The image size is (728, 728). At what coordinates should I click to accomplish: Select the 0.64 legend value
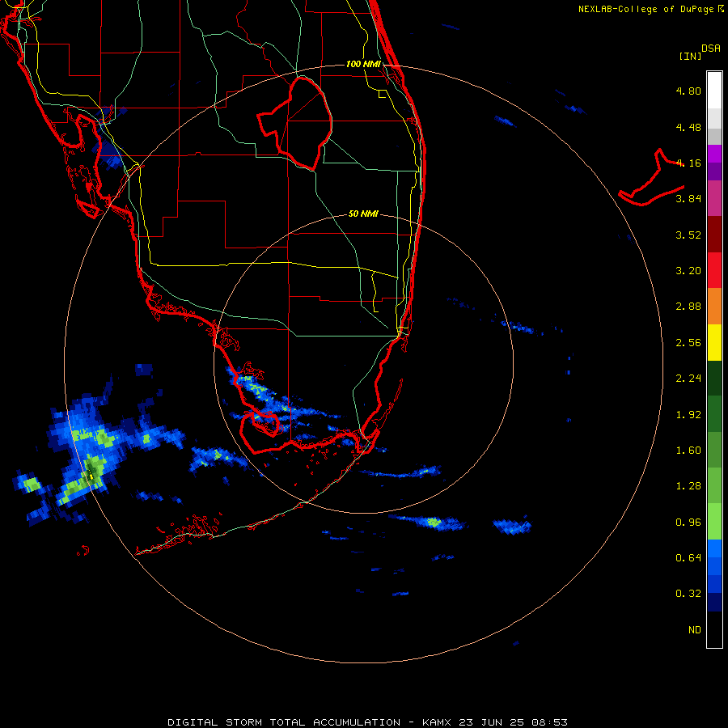tap(688, 558)
